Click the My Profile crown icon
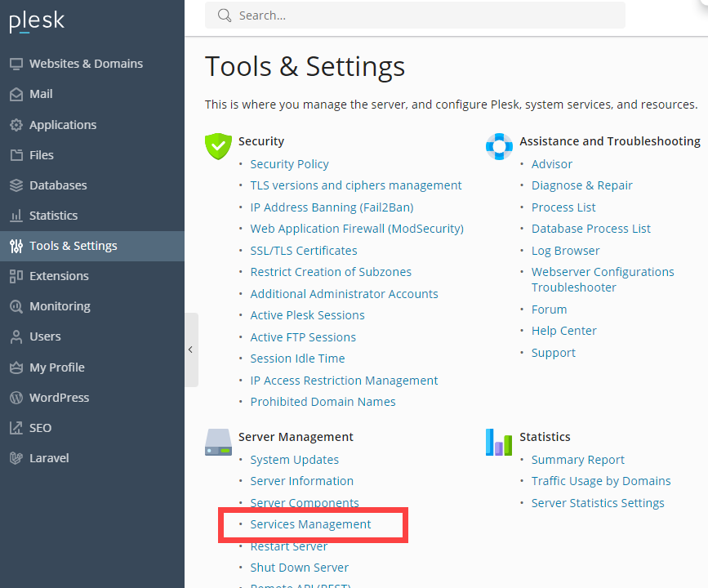 pyautogui.click(x=16, y=367)
